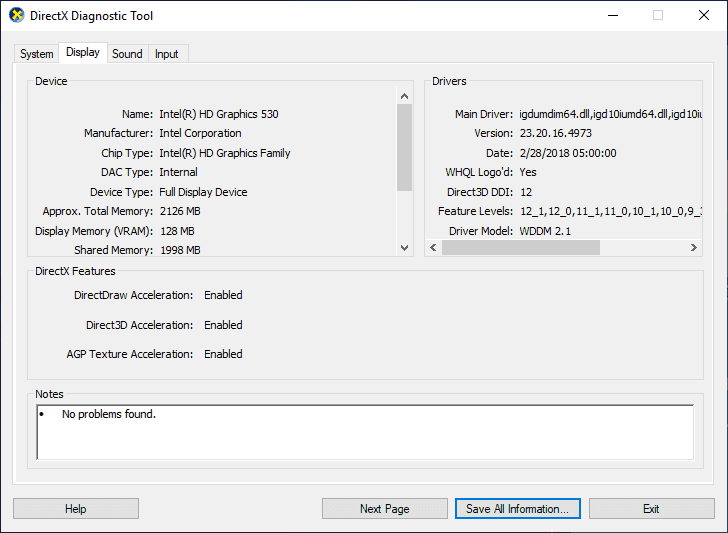Click Direct3D Acceleration 'Enabled' status

click(223, 325)
